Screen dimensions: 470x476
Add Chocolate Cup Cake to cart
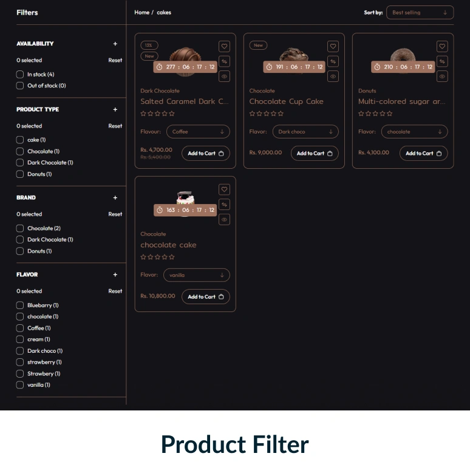coord(315,154)
